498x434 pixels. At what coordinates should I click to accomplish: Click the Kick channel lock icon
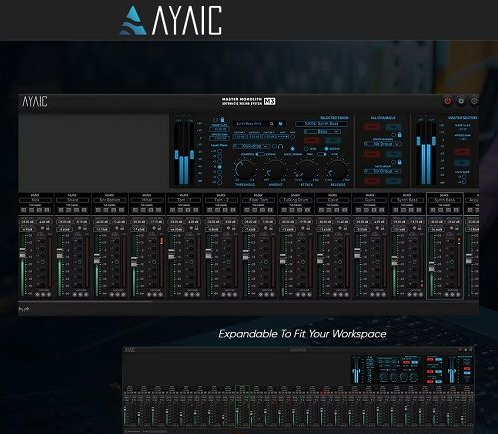[47, 228]
